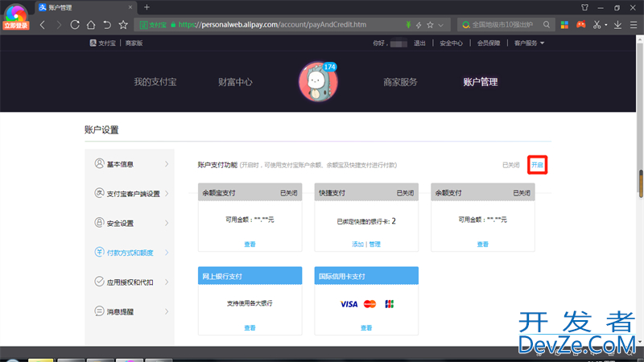The width and height of the screenshot is (644, 362).
Task: Open the downloads arrow icon
Action: (x=617, y=25)
